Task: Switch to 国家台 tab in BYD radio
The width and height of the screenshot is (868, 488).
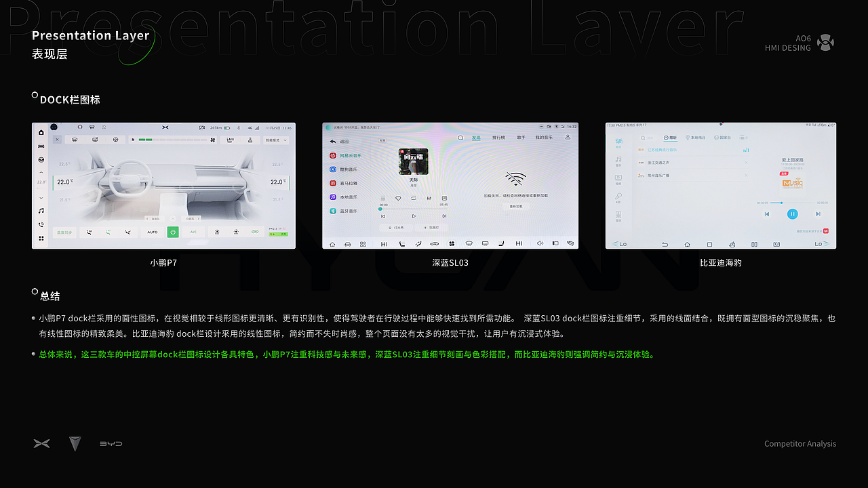Action: pos(722,138)
